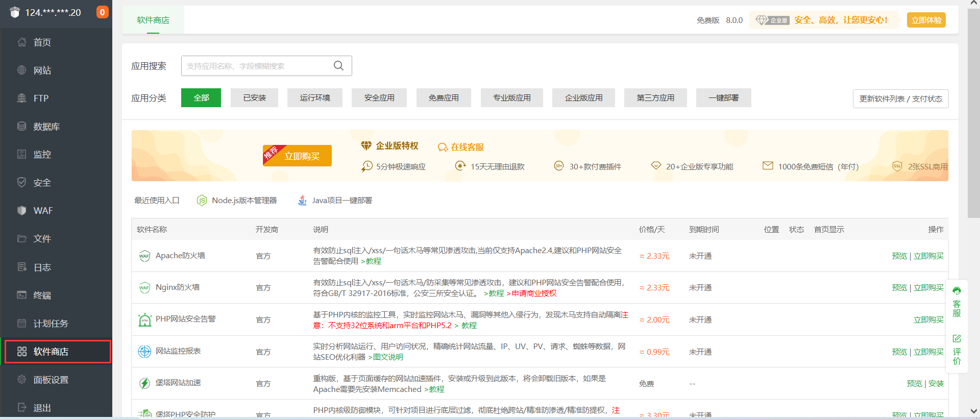Click the 退出 logout icon in sidebar
This screenshot has width=980, height=419.
pos(21,408)
